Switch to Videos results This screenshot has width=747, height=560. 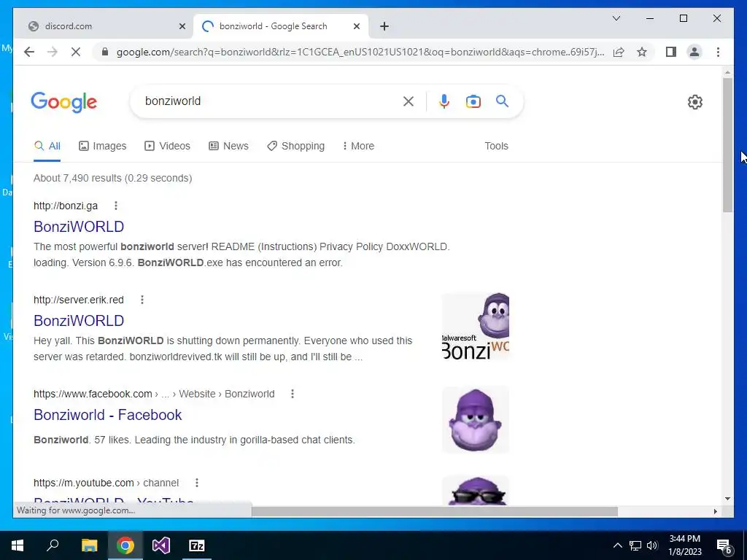click(x=167, y=146)
